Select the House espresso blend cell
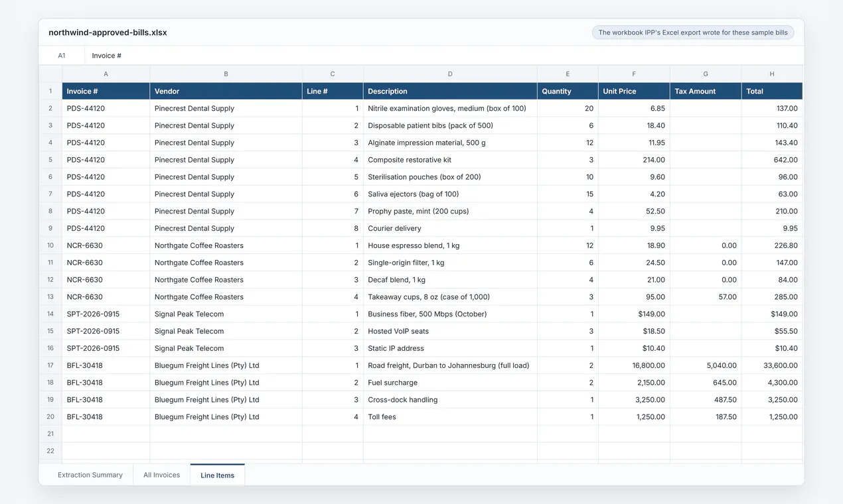The height and width of the screenshot is (504, 843). (450, 245)
